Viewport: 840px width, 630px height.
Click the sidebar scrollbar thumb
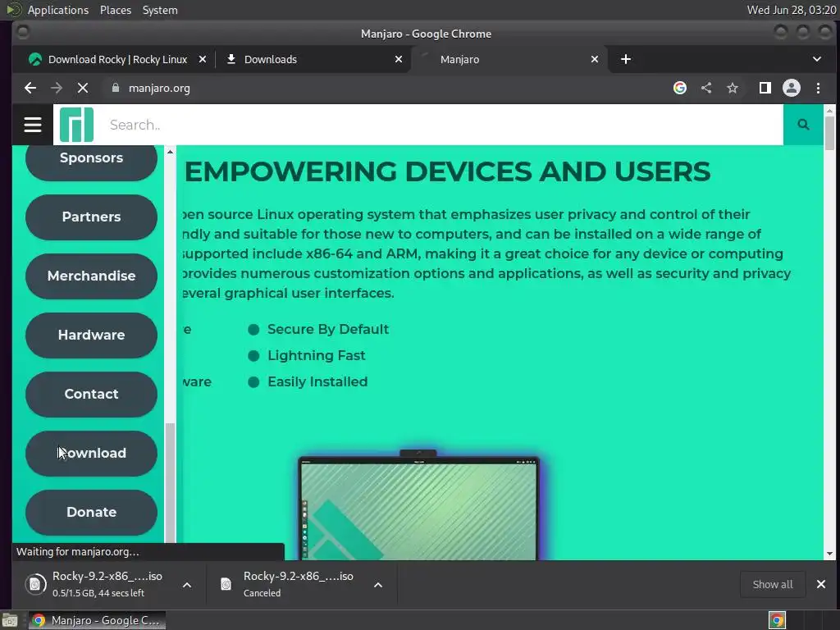170,482
